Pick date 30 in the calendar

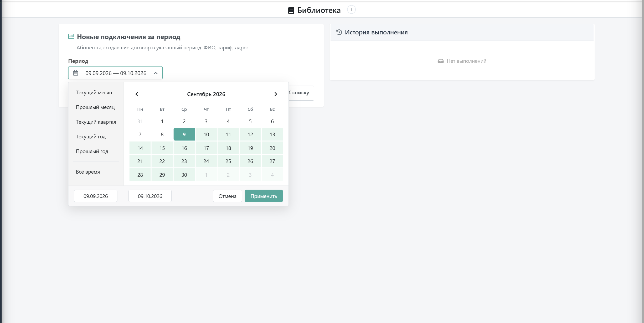[184, 175]
